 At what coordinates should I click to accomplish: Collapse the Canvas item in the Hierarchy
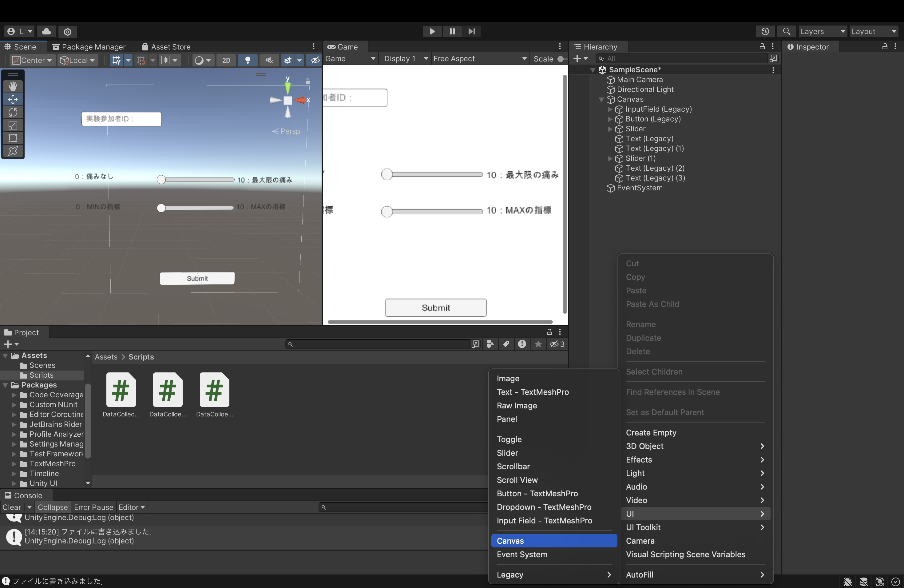click(x=601, y=100)
